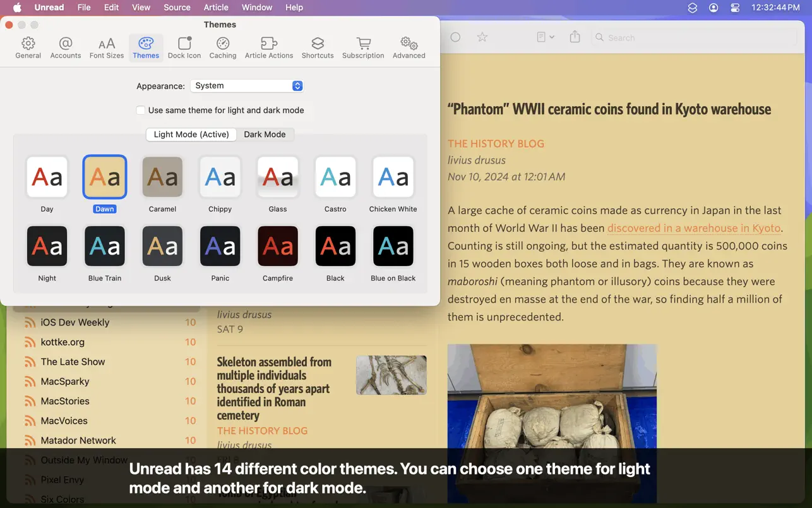Open the article view mode dropdown
The width and height of the screenshot is (812, 508).
point(546,37)
